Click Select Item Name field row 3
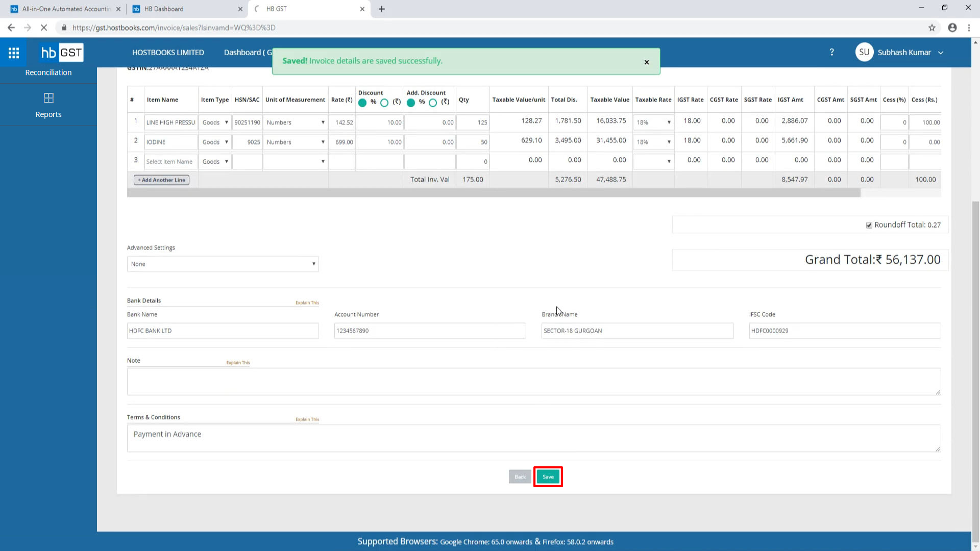980x551 pixels. point(171,162)
